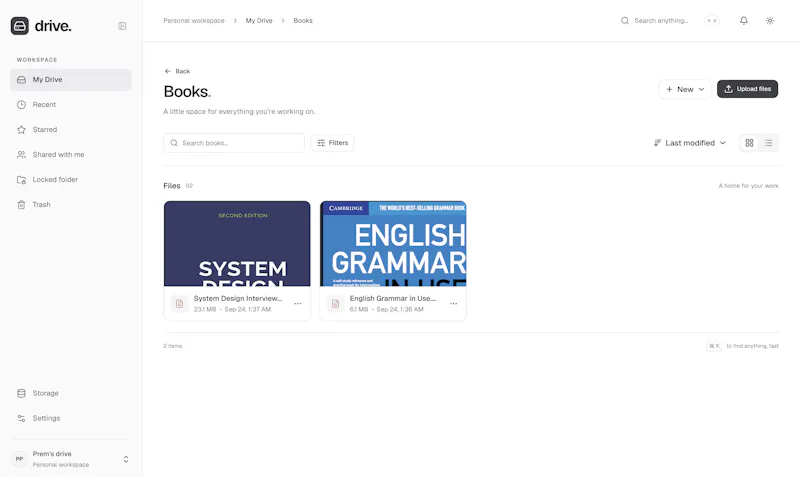The image size is (800, 477).
Task: Click the Trash bin icon
Action: point(21,205)
